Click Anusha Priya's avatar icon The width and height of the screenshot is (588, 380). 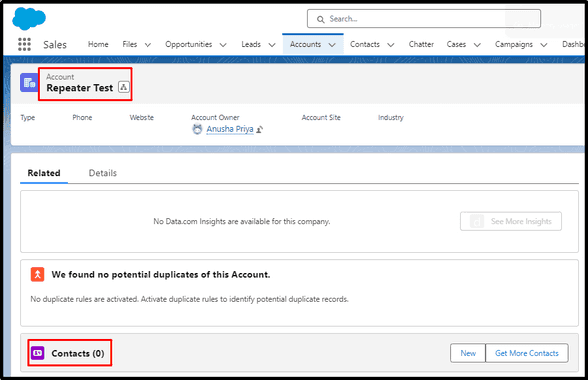pos(197,129)
